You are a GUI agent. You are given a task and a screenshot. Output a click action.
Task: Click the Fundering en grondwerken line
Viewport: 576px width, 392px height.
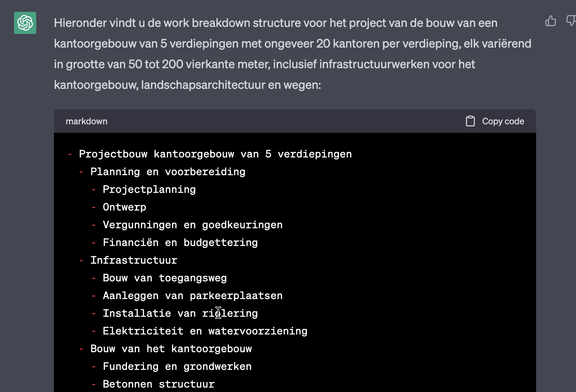pyautogui.click(x=177, y=366)
